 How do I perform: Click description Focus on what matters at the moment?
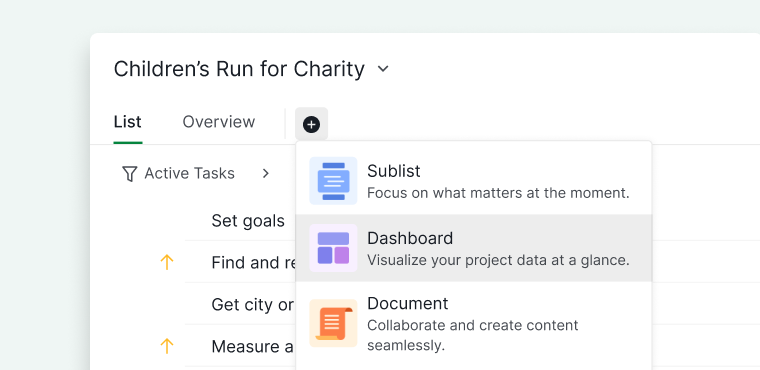point(498,193)
